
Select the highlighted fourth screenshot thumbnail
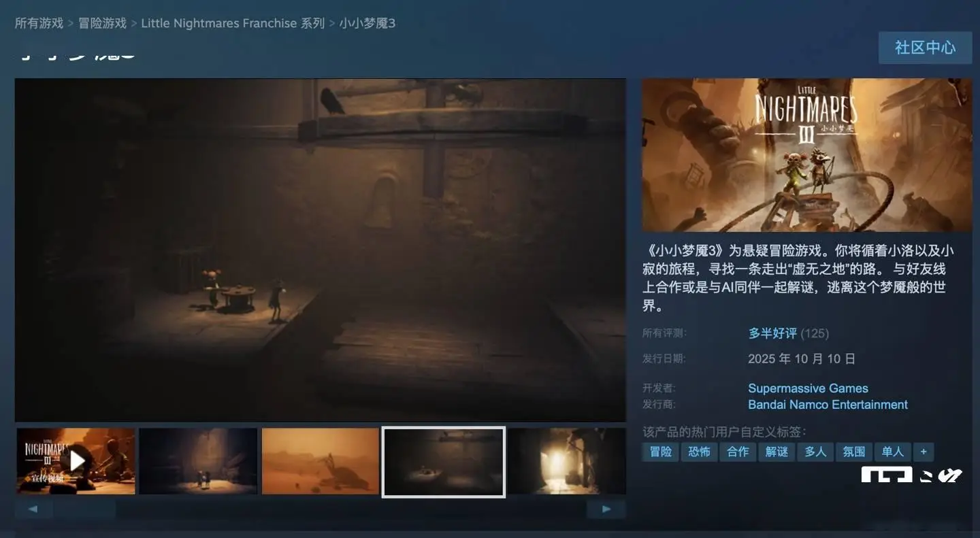coord(443,462)
